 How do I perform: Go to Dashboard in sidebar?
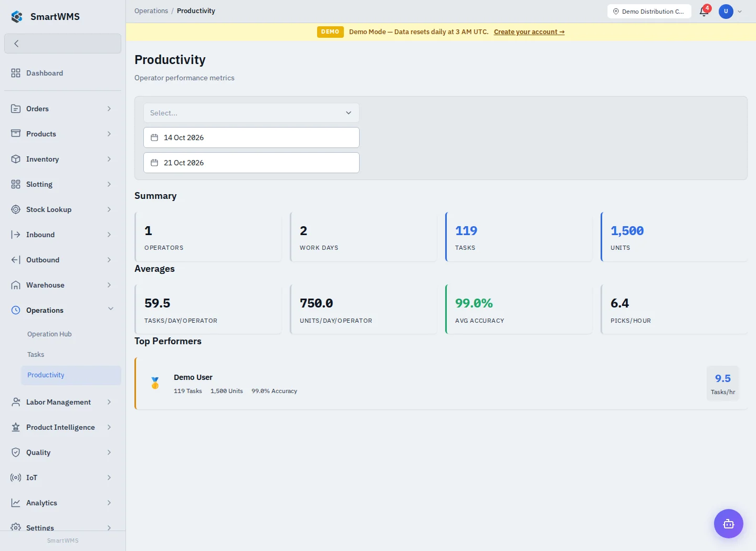pos(62,73)
